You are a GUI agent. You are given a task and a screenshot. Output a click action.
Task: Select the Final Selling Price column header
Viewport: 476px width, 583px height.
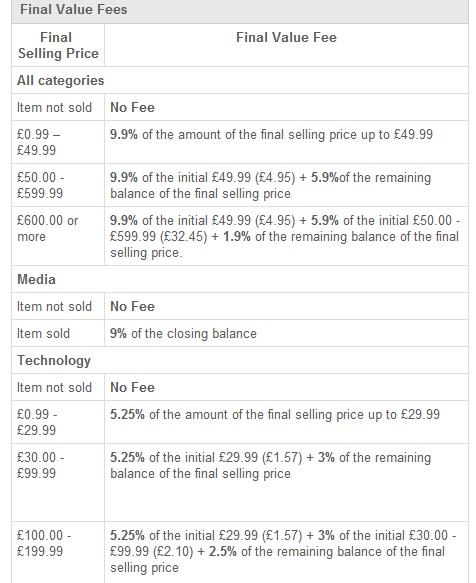click(x=58, y=45)
